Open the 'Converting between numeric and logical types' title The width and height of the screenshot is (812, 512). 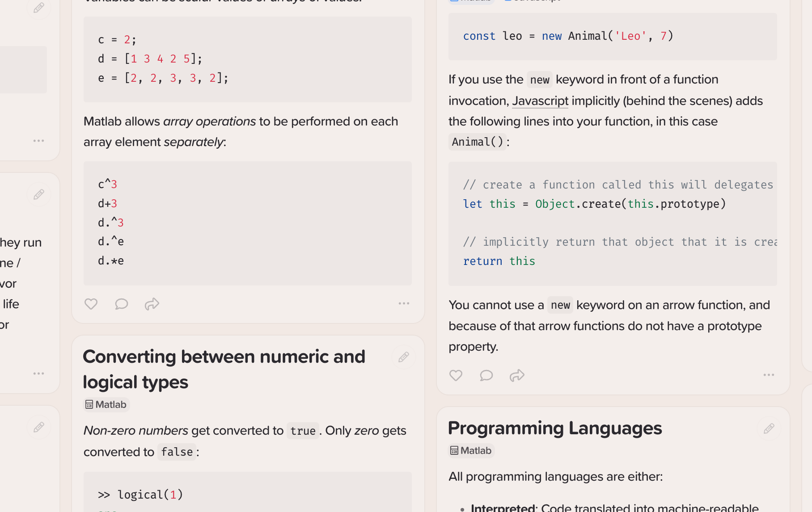coord(224,369)
